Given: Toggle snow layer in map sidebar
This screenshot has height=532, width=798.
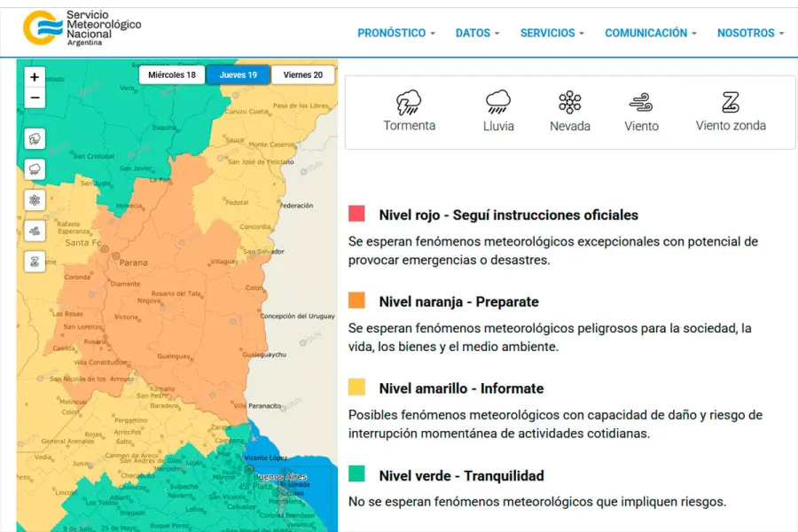Looking at the screenshot, I should 35,199.
